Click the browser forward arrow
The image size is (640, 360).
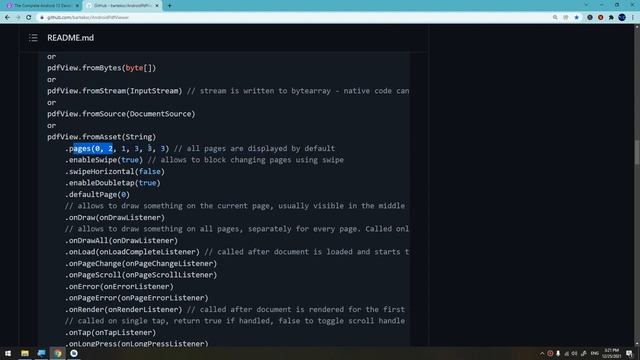pos(18,18)
